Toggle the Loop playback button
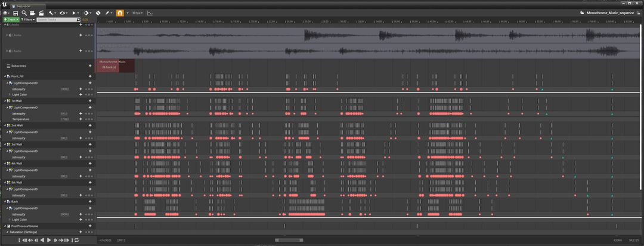Viewport: 644px width, 246px height. [x=76, y=240]
